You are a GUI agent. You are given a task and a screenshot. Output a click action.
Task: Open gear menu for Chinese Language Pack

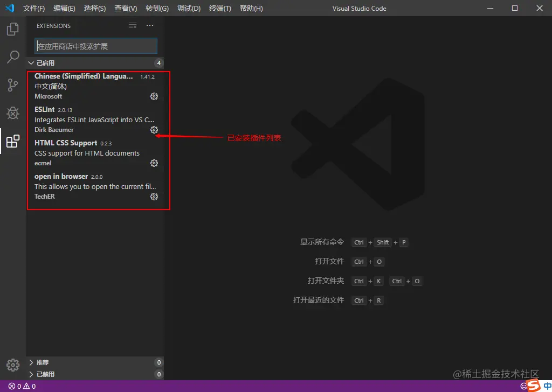click(x=154, y=96)
